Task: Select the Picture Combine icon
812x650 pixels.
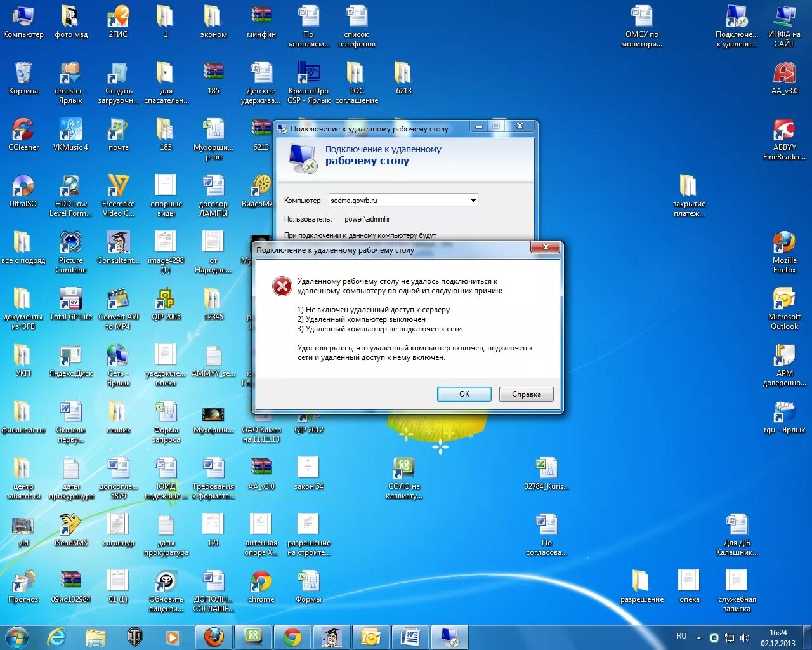Action: coord(70,252)
